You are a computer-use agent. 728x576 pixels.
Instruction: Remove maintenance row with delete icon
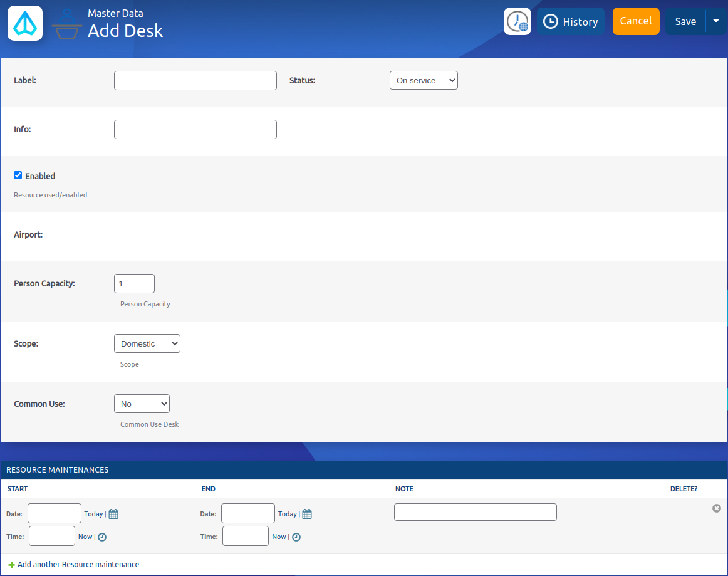(x=717, y=508)
